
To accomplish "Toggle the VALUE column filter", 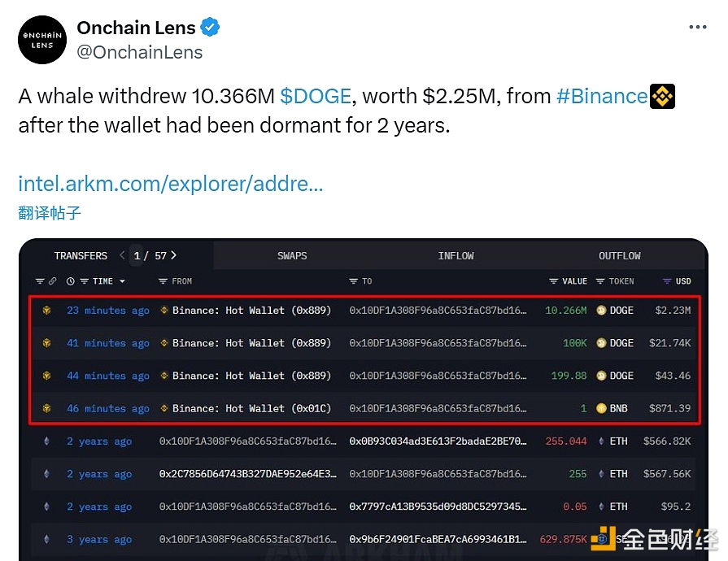I will [x=554, y=281].
